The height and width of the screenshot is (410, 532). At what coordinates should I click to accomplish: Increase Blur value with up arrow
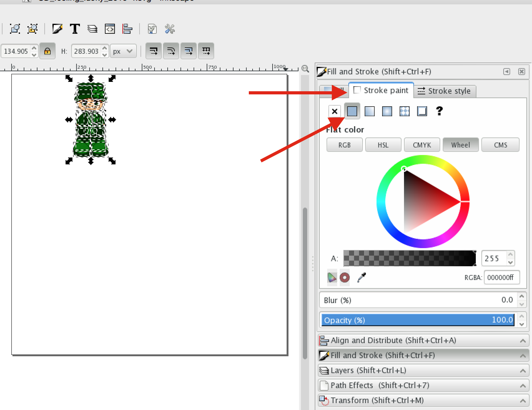click(522, 296)
